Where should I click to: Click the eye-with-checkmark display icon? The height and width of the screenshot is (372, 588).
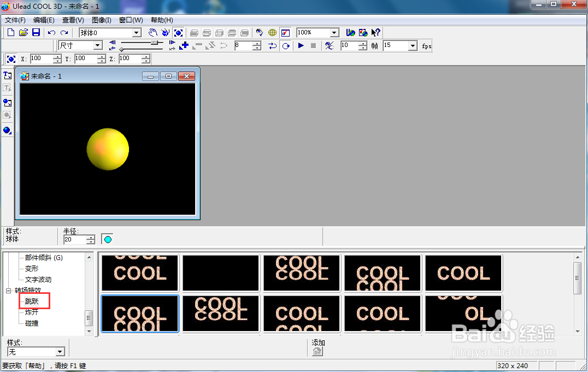[260, 33]
